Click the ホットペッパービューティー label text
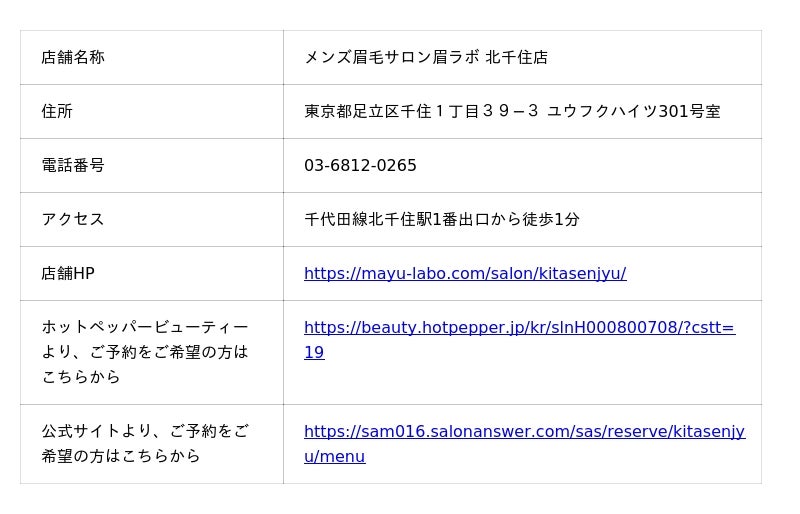 [145, 327]
